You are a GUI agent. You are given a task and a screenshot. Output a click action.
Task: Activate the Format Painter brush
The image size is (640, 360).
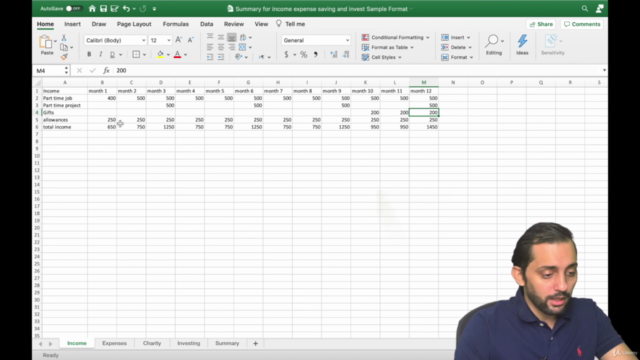point(64,57)
